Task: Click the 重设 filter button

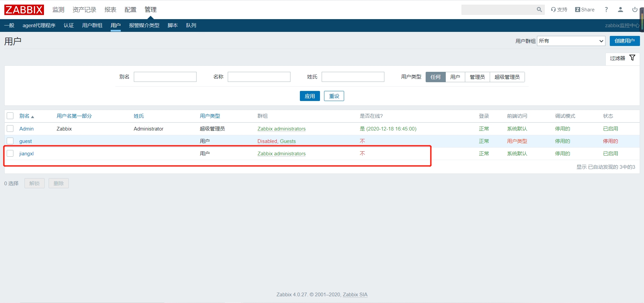Action: click(x=334, y=96)
